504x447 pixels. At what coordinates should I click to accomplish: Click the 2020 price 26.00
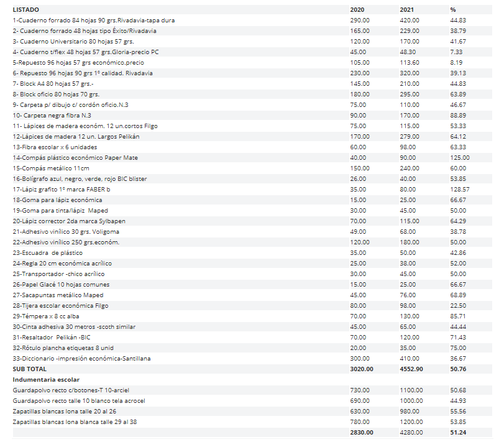358,179
